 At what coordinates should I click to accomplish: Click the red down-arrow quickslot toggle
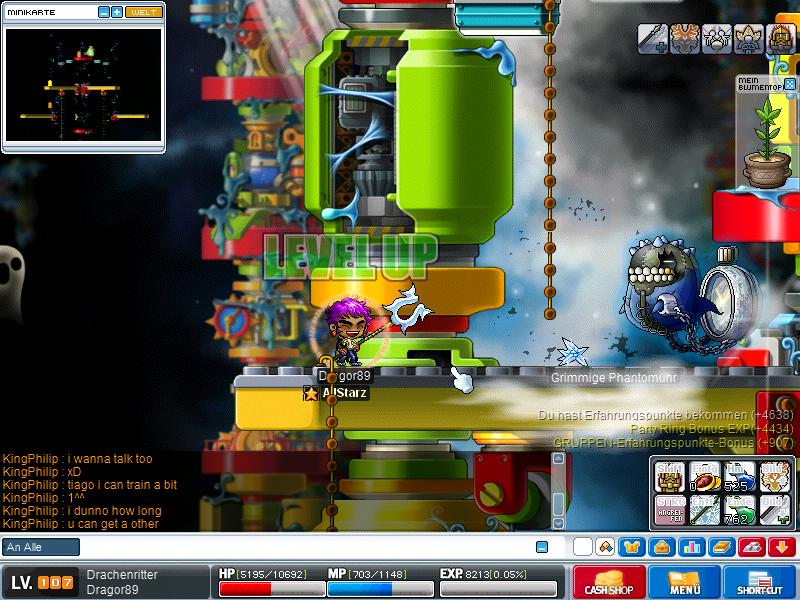click(x=782, y=547)
